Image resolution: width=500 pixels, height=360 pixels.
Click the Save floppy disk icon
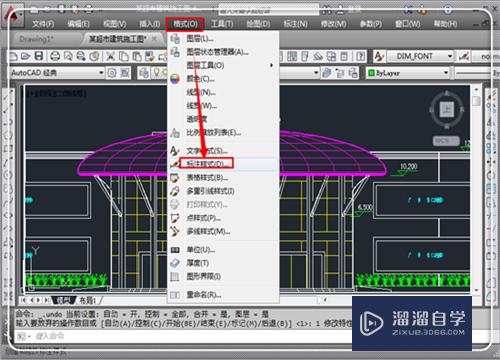click(x=39, y=56)
